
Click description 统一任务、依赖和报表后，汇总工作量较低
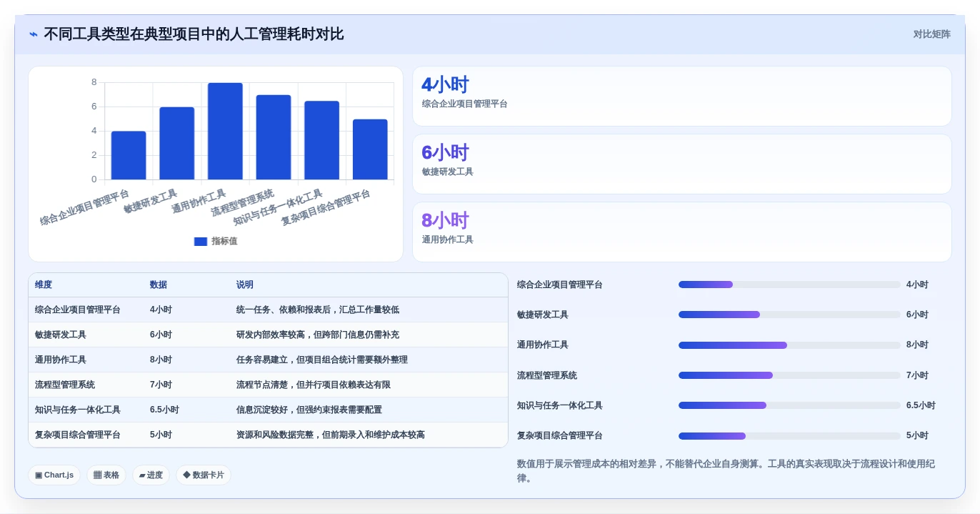[x=318, y=310]
